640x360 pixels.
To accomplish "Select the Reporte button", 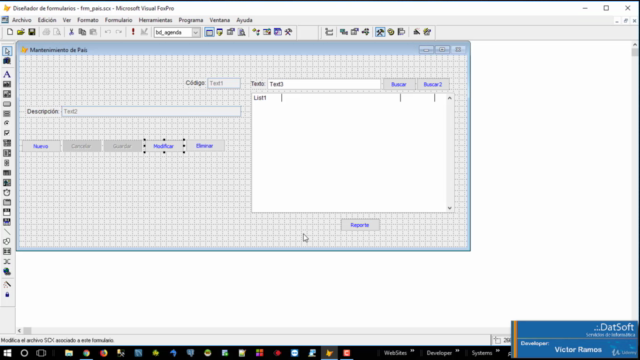I will tap(360, 225).
